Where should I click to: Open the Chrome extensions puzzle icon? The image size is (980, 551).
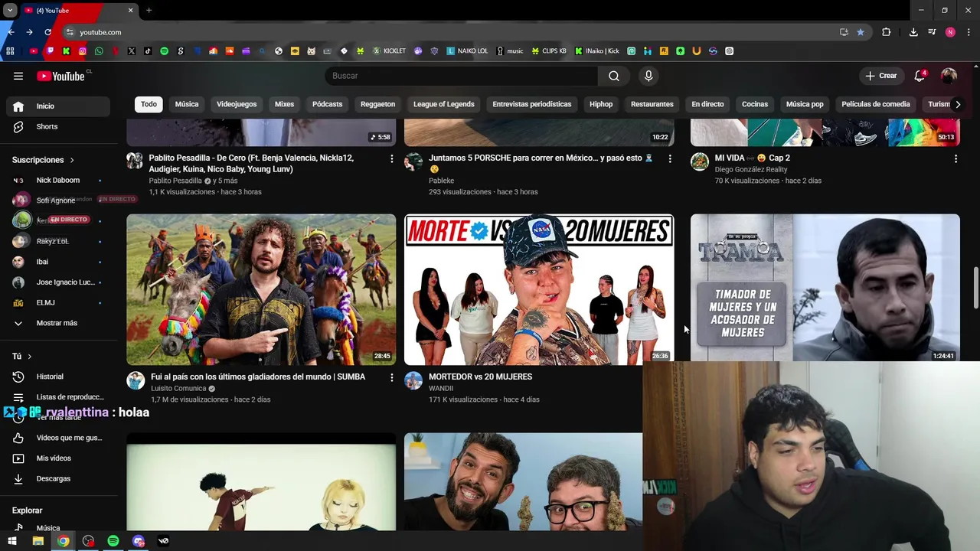pos(886,32)
